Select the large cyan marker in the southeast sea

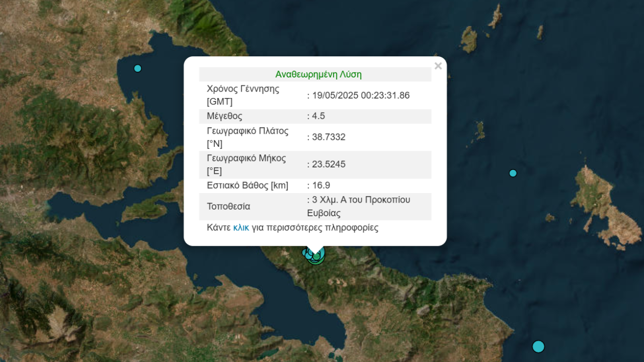point(538,346)
